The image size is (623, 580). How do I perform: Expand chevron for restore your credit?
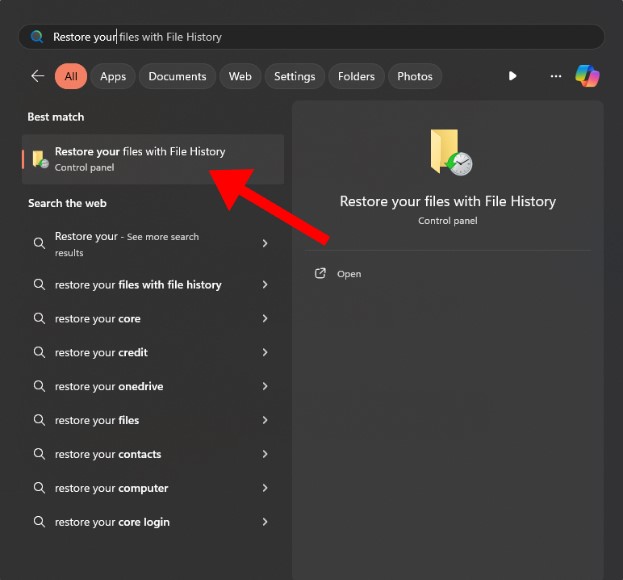[265, 352]
